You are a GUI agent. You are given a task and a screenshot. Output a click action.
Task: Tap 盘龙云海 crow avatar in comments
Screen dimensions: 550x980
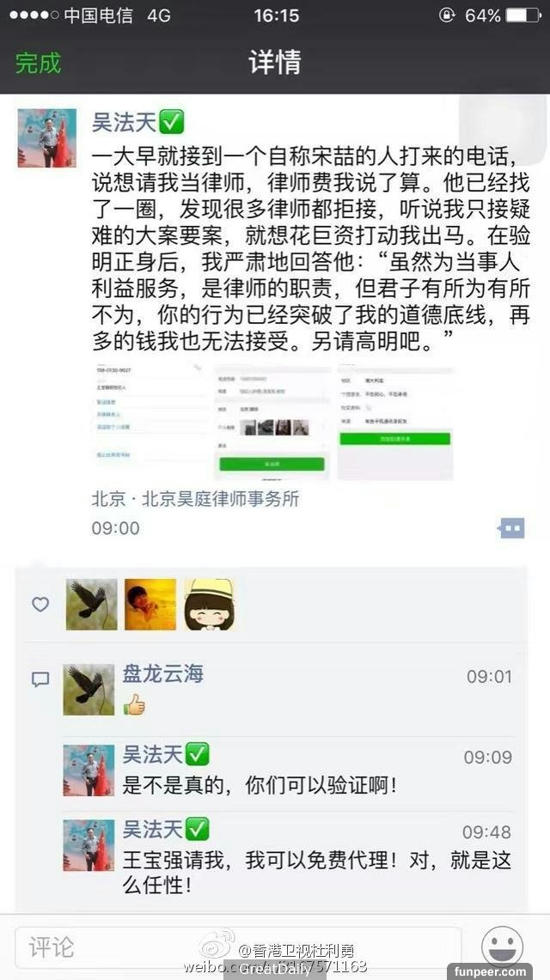click(x=89, y=690)
